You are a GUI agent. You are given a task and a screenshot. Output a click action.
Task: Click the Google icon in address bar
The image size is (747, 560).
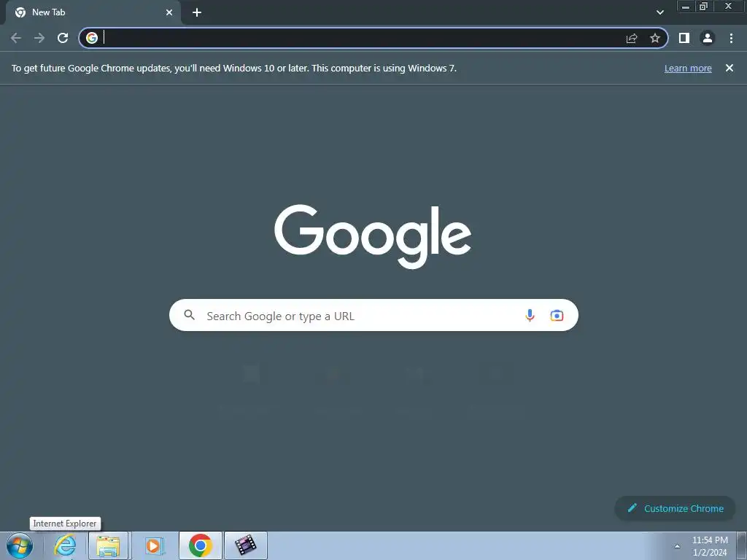[x=92, y=38]
